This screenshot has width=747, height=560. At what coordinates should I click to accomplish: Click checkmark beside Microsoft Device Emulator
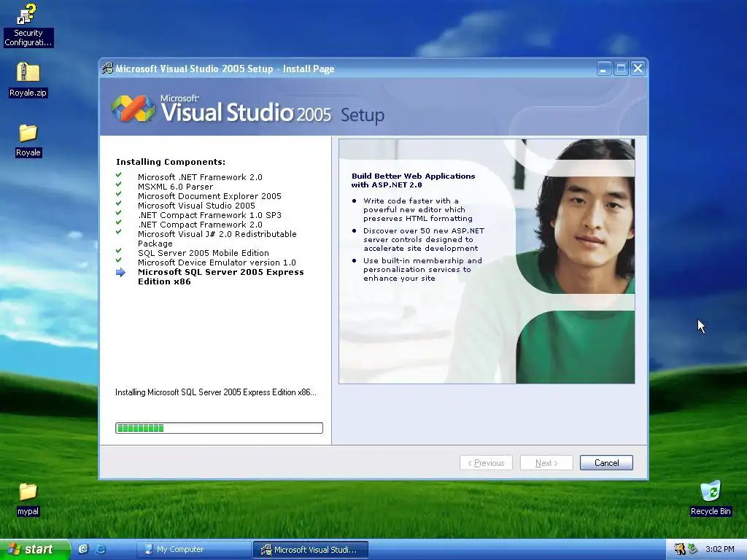[119, 260]
